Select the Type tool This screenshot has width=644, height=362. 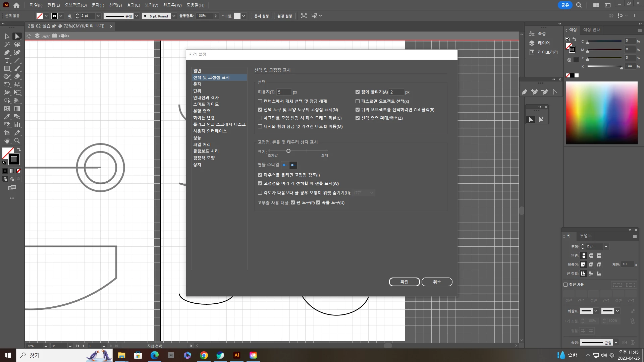click(x=7, y=60)
